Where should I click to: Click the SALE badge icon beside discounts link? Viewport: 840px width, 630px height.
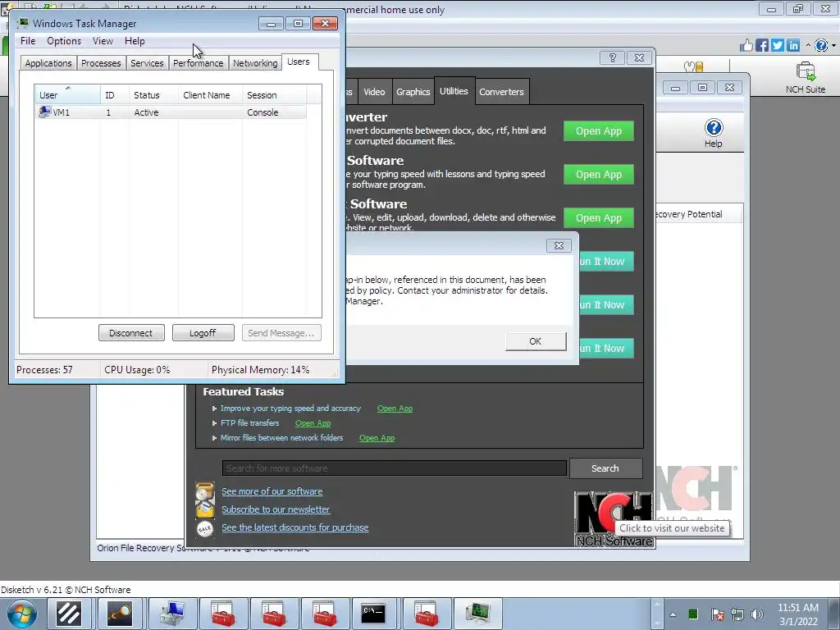tap(204, 528)
